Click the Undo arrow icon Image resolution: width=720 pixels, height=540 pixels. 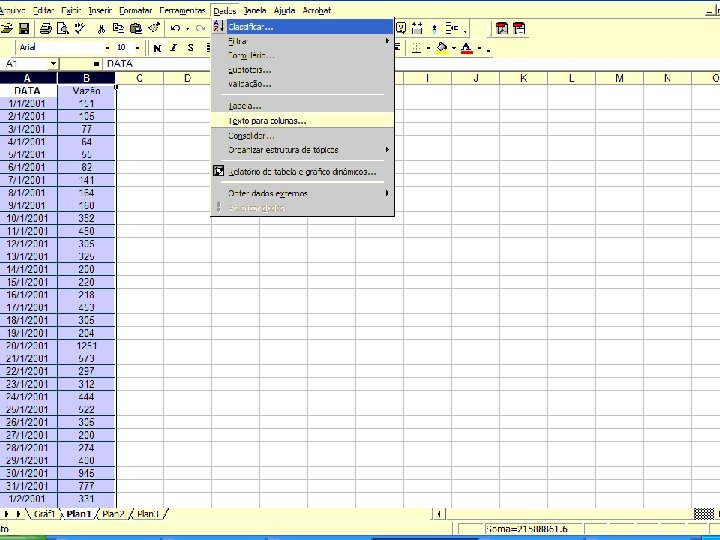[x=175, y=28]
